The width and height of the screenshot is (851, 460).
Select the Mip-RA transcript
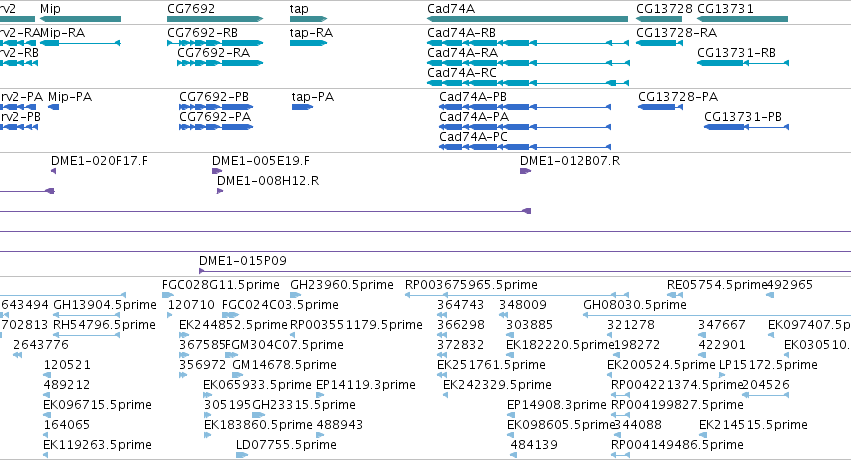click(x=80, y=43)
